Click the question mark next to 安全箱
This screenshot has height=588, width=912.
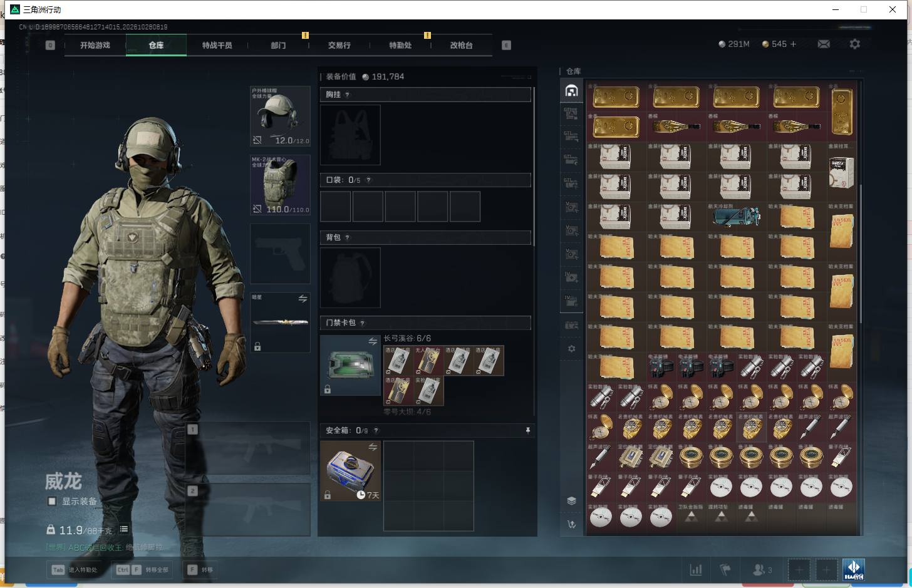[x=376, y=431]
